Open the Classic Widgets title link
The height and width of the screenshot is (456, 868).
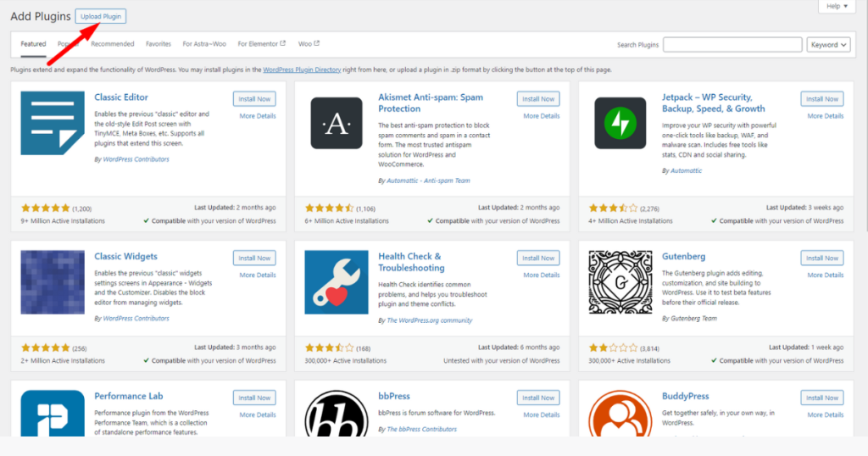[x=125, y=256]
